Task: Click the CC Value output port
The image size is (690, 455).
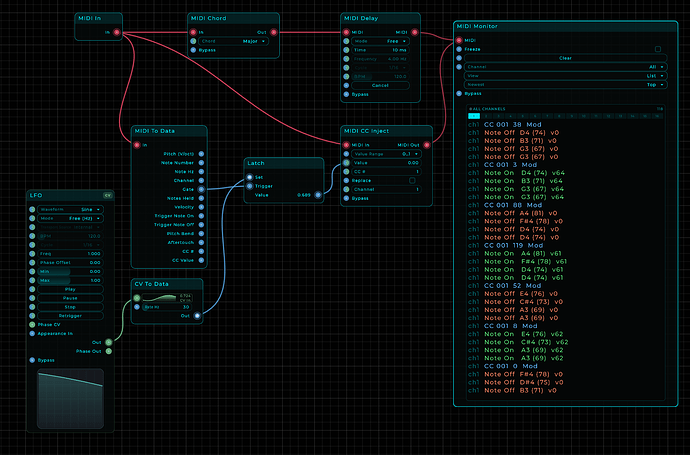Action: click(x=201, y=260)
